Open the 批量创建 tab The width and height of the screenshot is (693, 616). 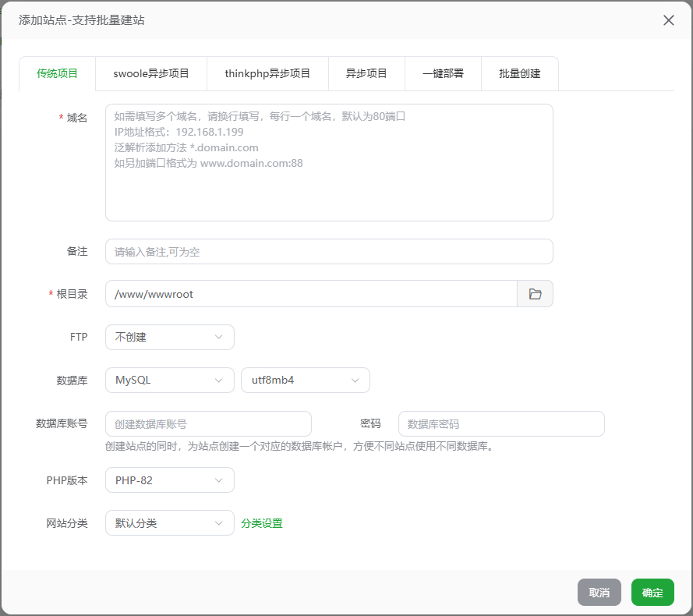click(520, 74)
